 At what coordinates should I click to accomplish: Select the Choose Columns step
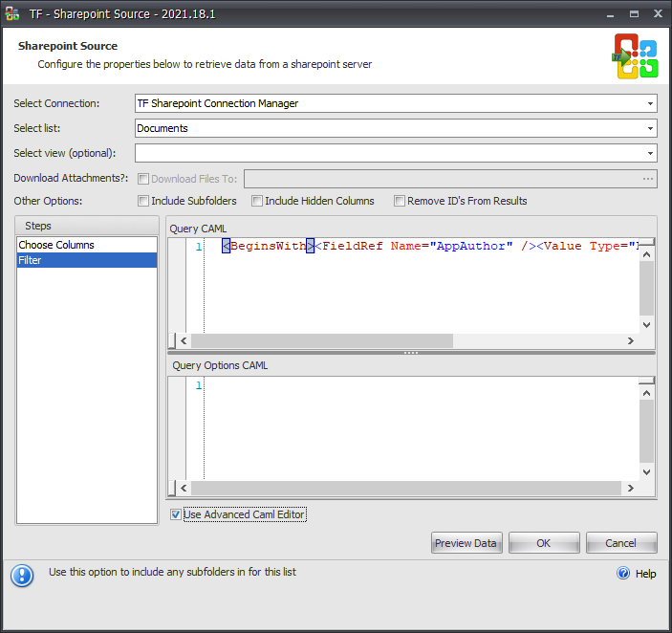pos(87,245)
